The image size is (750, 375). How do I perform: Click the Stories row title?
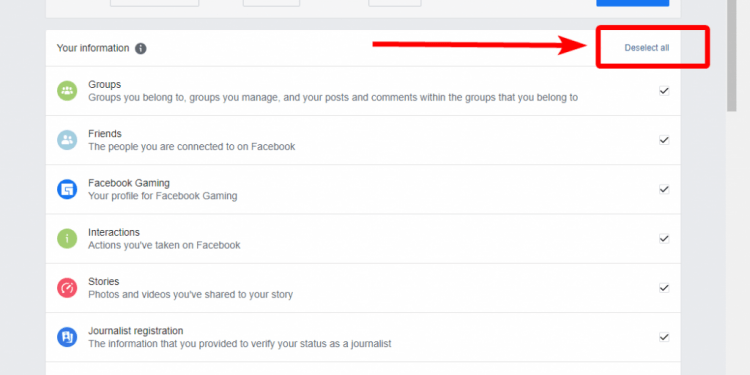tap(103, 281)
